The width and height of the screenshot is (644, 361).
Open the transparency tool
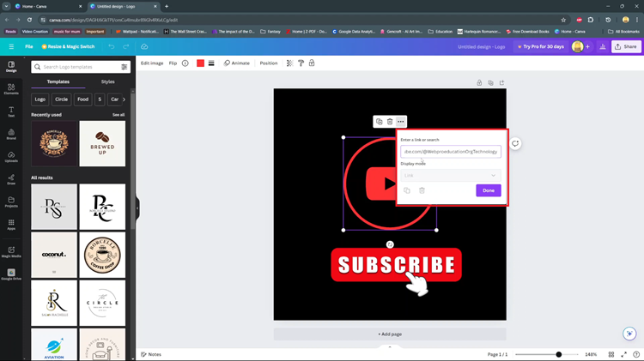click(289, 63)
